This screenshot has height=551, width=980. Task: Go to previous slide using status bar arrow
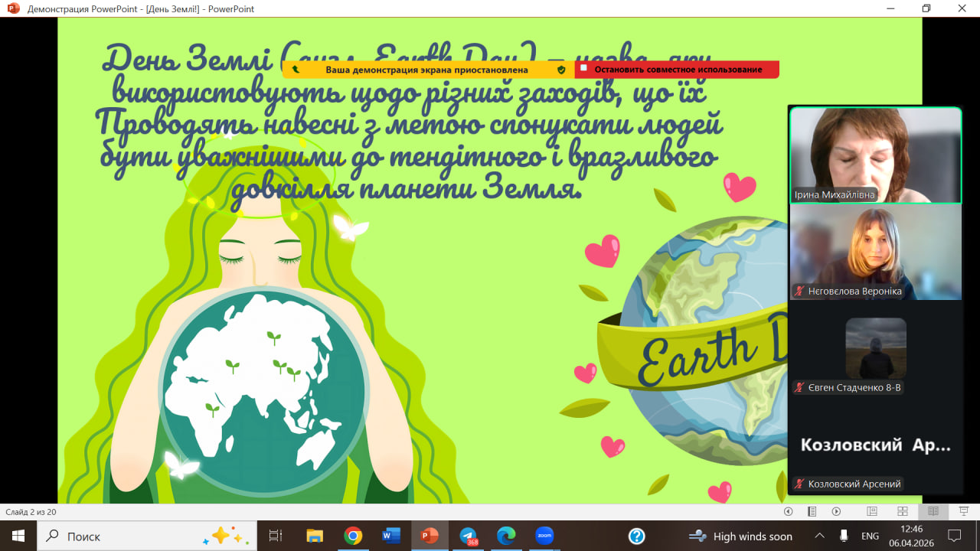pyautogui.click(x=788, y=511)
